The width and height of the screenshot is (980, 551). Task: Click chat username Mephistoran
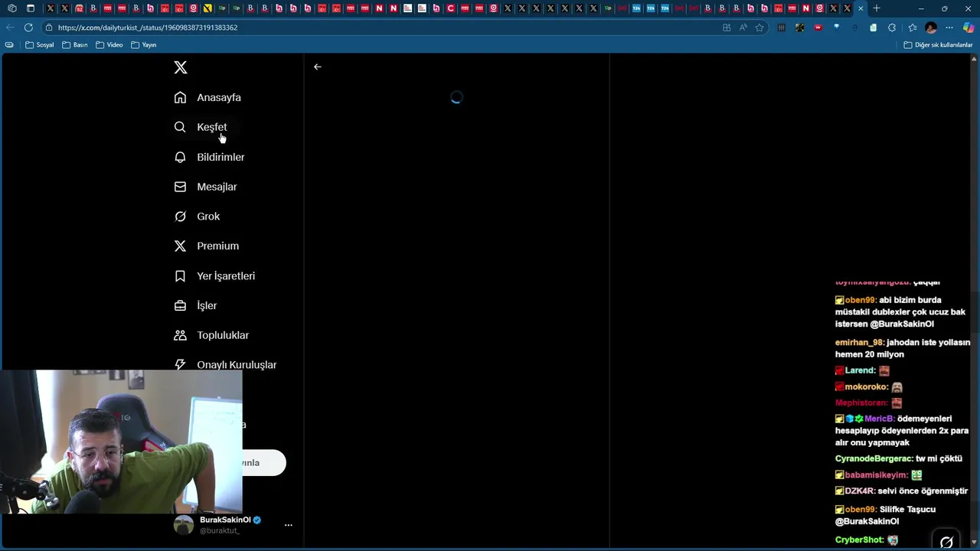(x=861, y=403)
